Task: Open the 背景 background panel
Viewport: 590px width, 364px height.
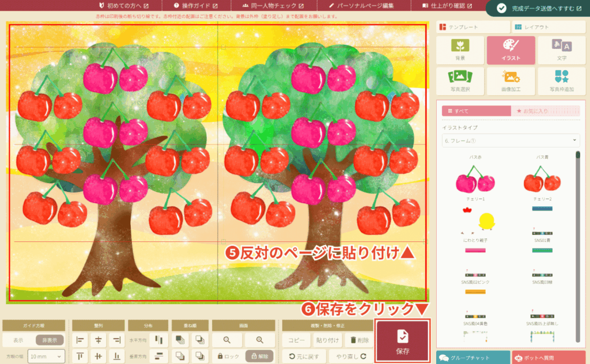Action: (459, 50)
